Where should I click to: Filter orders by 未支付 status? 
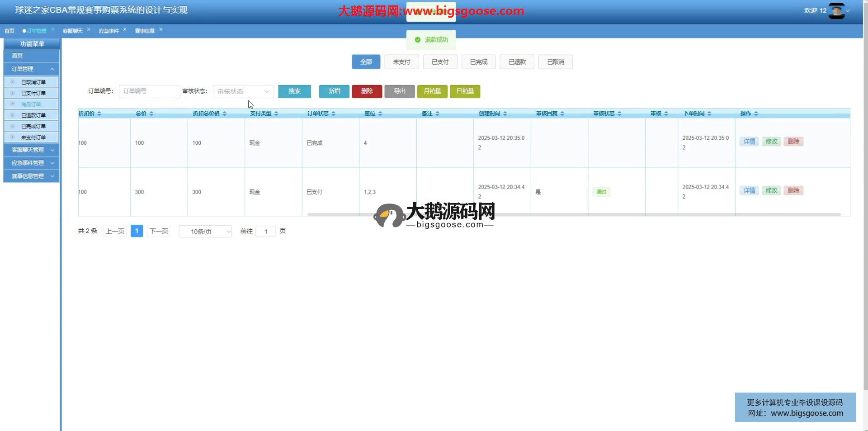401,62
